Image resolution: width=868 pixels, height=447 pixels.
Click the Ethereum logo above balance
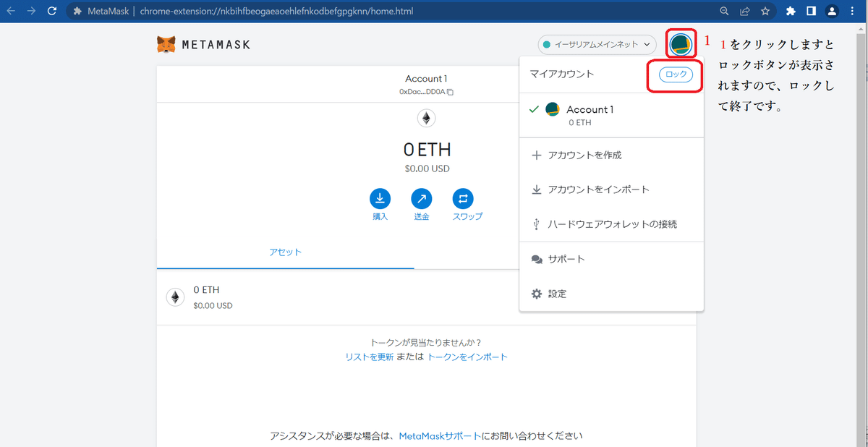click(x=427, y=119)
